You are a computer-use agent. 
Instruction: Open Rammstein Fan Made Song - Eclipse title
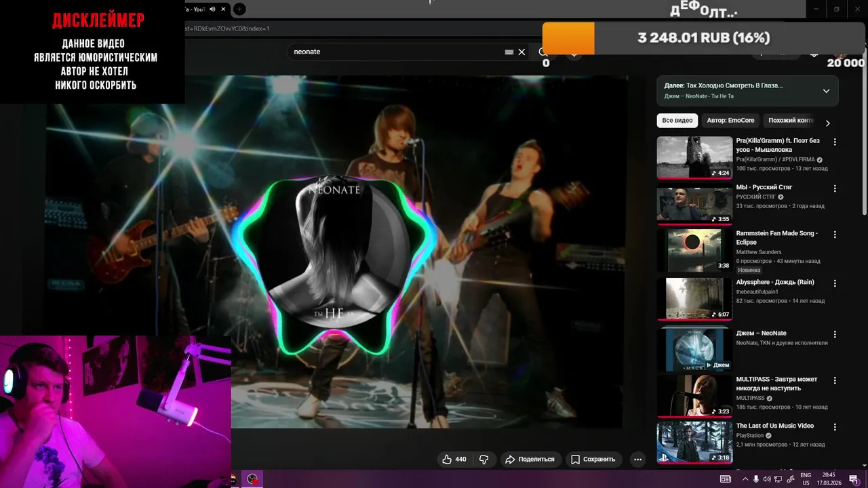[777, 237]
